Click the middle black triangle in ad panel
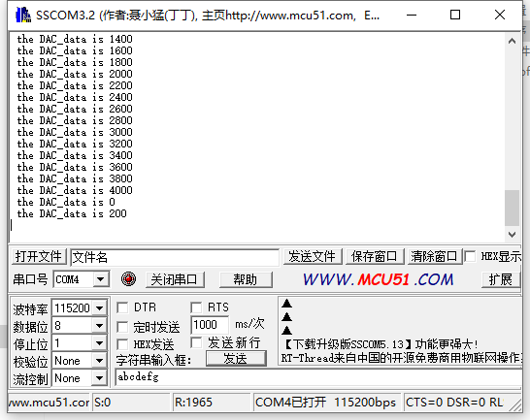The image size is (530, 420). tap(286, 316)
